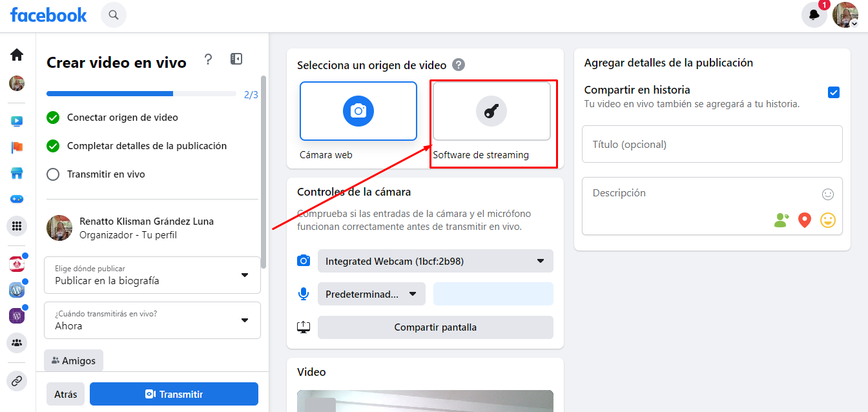The width and height of the screenshot is (868, 412).
Task: Click the Título (opcional) input field
Action: coord(712,144)
